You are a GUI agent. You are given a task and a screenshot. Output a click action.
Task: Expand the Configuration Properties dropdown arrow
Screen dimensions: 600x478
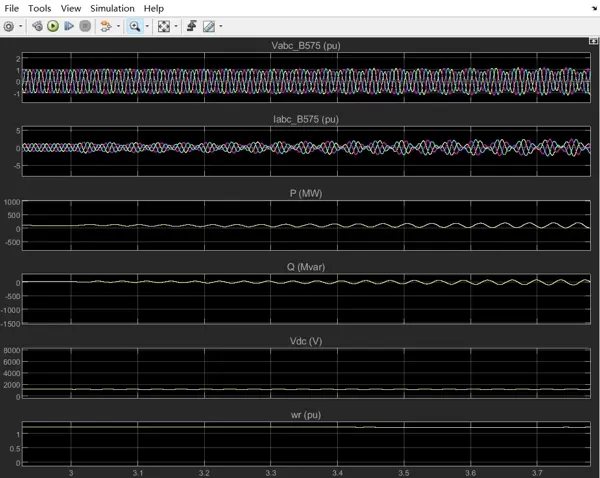click(x=21, y=27)
